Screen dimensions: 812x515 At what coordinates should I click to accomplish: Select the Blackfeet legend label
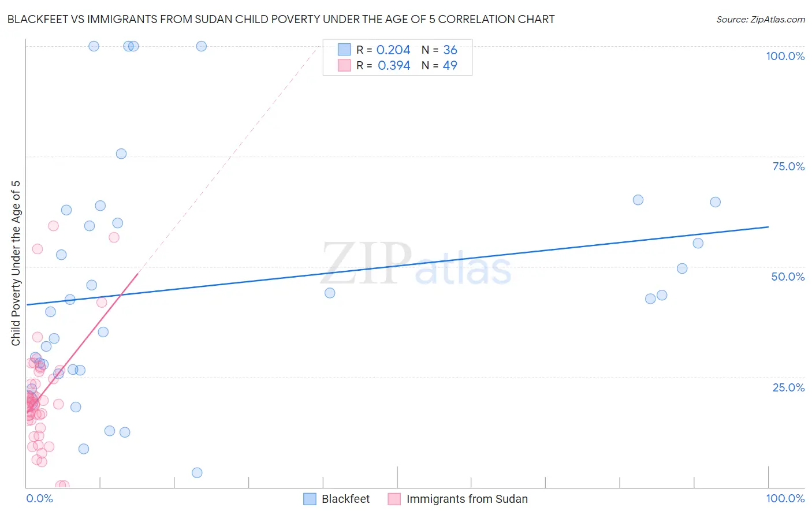[345, 499]
